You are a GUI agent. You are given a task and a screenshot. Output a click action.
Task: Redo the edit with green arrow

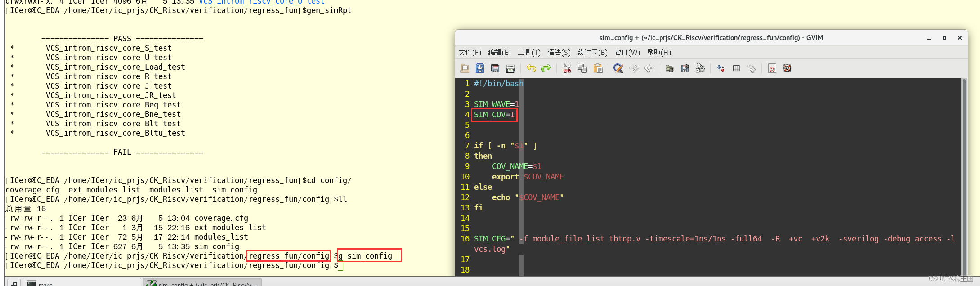coord(546,68)
